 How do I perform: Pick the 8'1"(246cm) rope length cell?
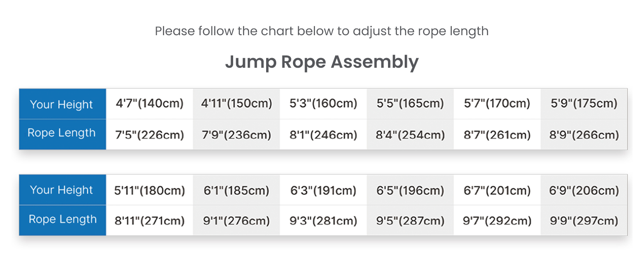[323, 135]
